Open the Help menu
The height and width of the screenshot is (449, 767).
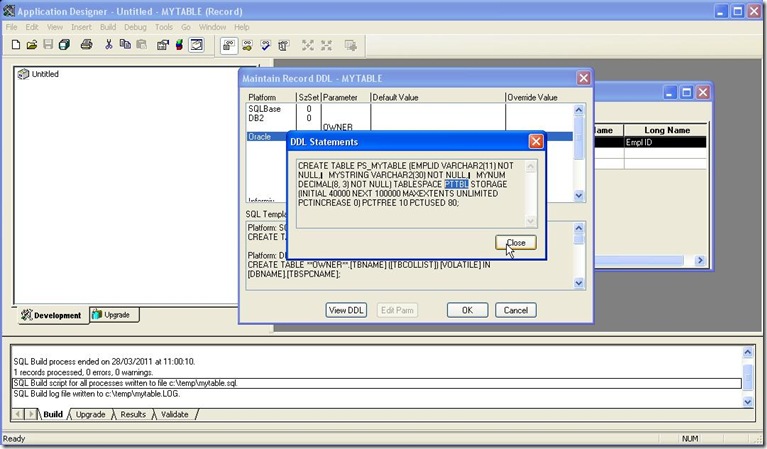(x=242, y=27)
